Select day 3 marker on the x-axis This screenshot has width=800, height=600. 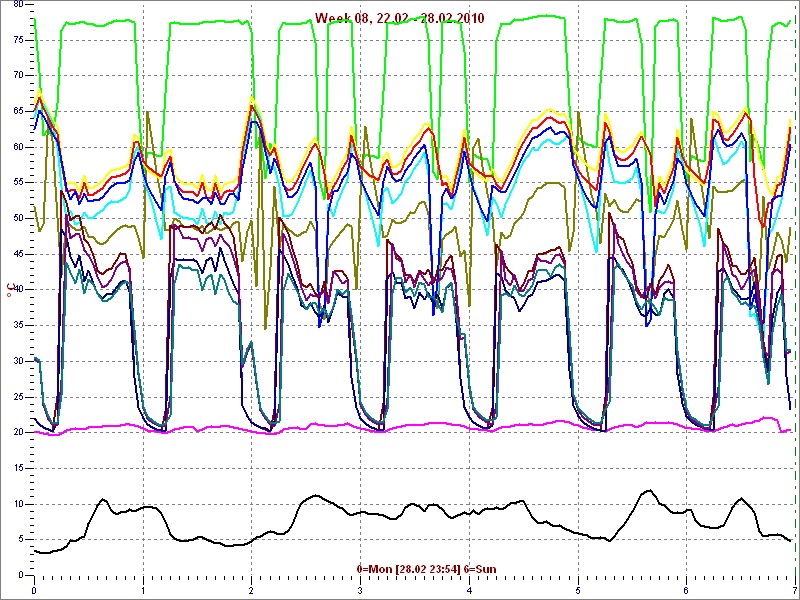coord(360,590)
